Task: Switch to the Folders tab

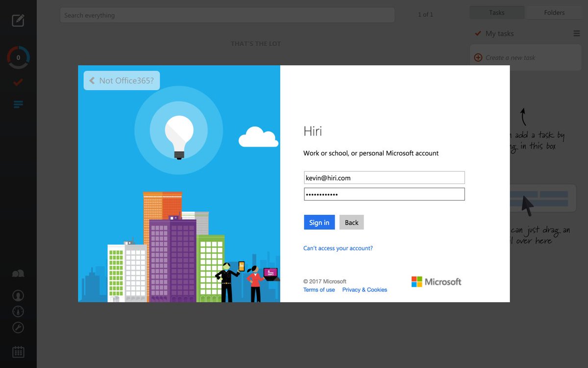Action: pos(554,13)
